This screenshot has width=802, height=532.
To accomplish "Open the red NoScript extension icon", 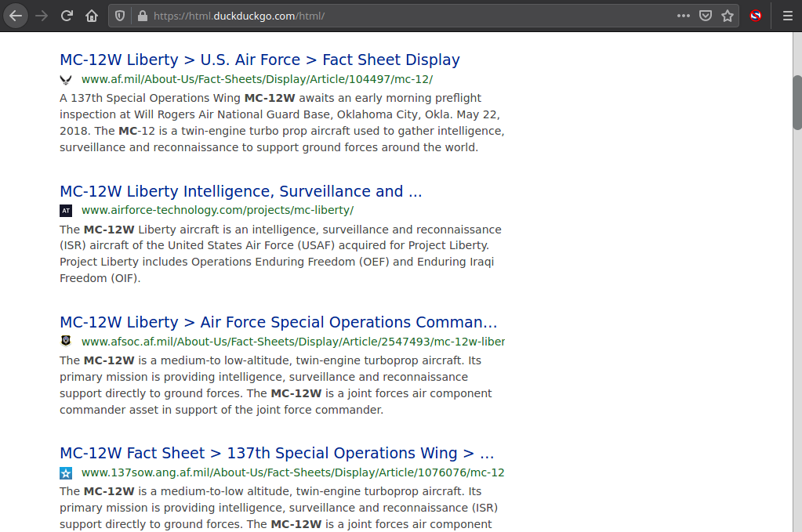I will (x=756, y=16).
